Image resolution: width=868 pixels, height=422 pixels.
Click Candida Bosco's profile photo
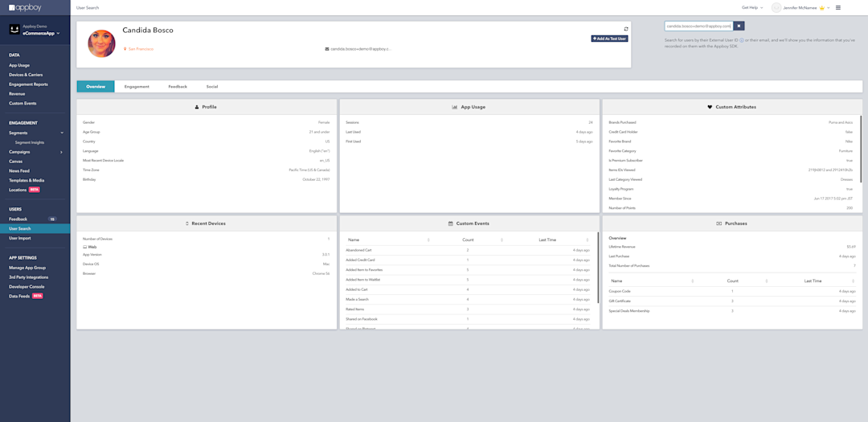pyautogui.click(x=102, y=43)
